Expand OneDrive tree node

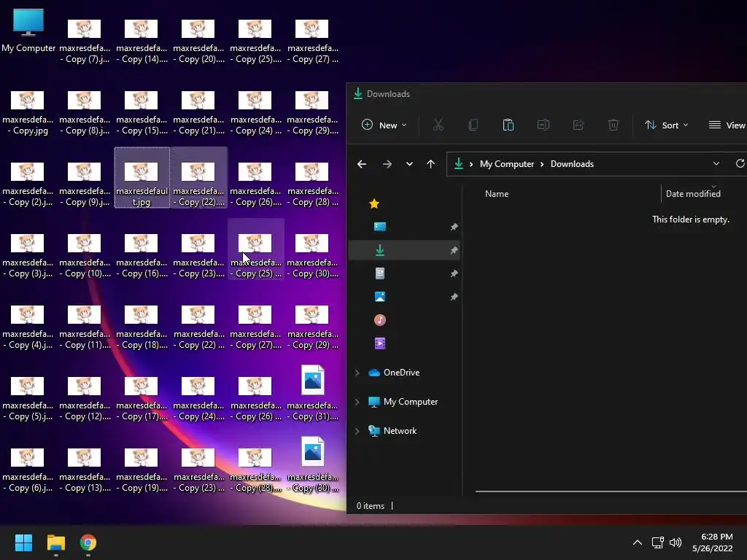pyautogui.click(x=357, y=373)
